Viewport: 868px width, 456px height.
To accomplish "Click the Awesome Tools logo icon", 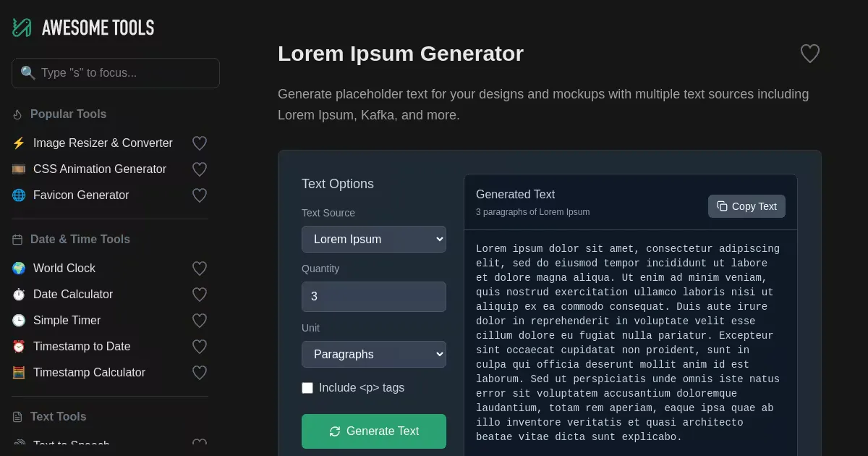I will [x=22, y=28].
